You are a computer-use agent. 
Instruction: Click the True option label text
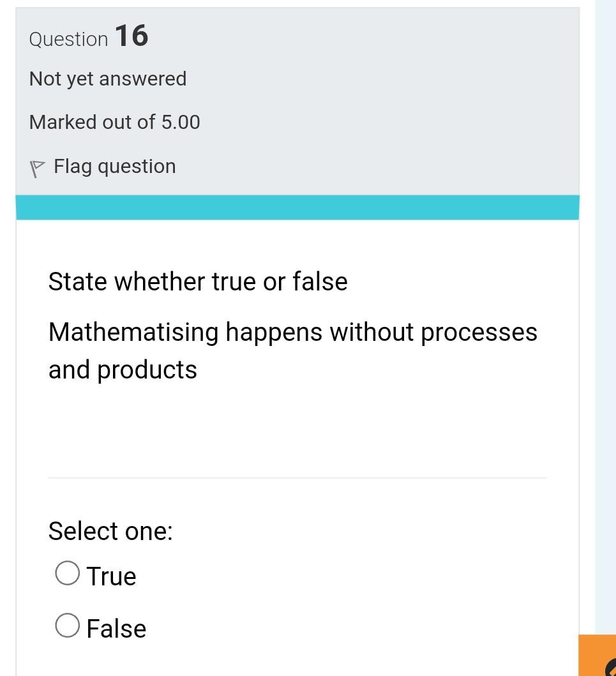point(111,575)
